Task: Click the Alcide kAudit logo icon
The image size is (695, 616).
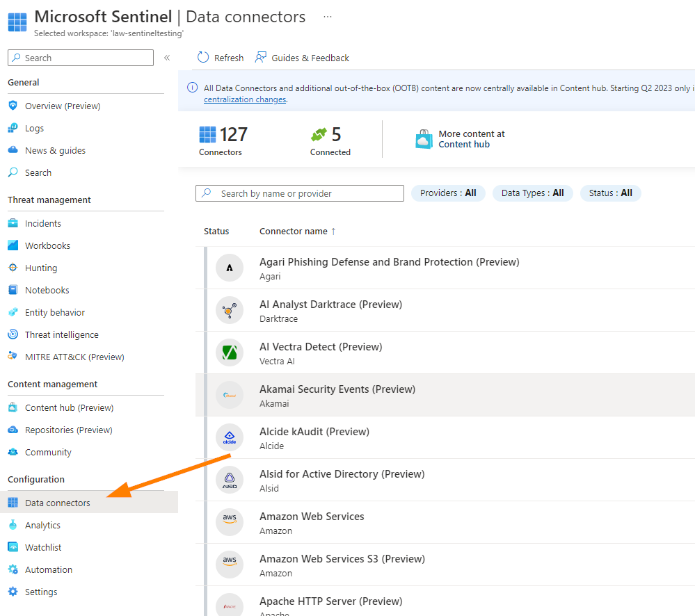Action: (x=230, y=437)
